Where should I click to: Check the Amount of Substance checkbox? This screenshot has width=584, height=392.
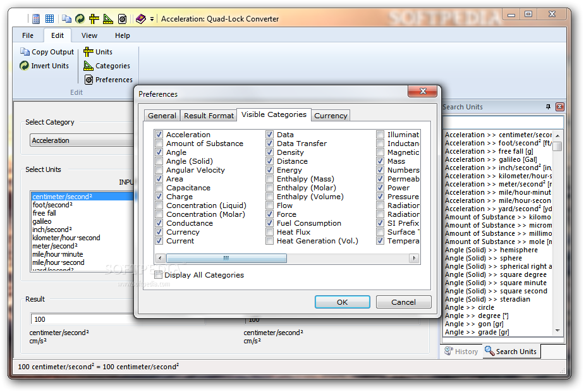(x=159, y=144)
